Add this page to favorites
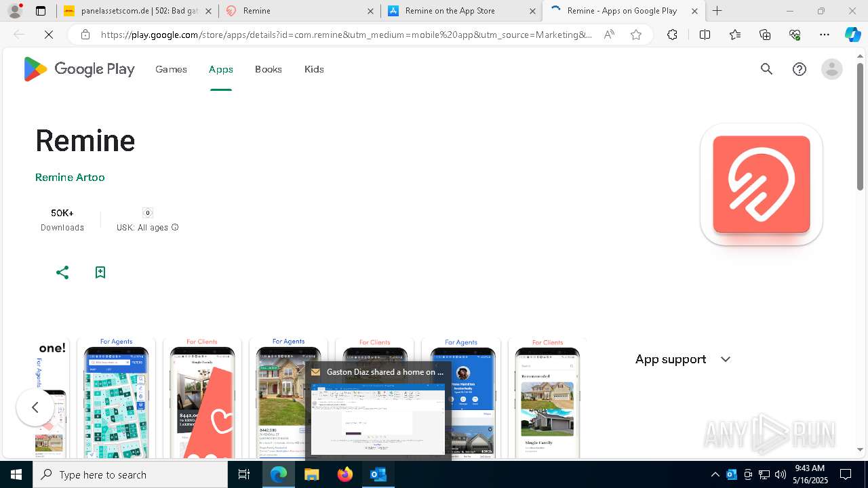868x488 pixels. point(636,35)
